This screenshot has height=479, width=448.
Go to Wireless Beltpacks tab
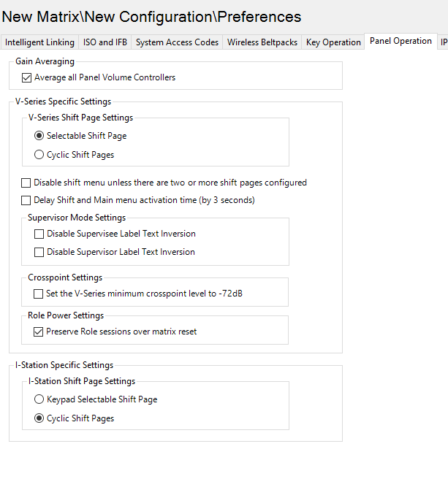[262, 42]
